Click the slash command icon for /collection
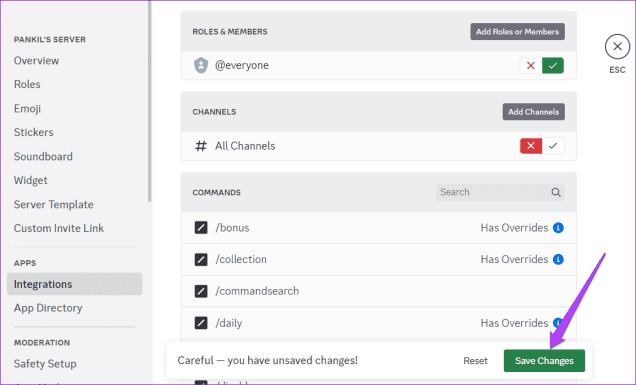 click(x=201, y=259)
